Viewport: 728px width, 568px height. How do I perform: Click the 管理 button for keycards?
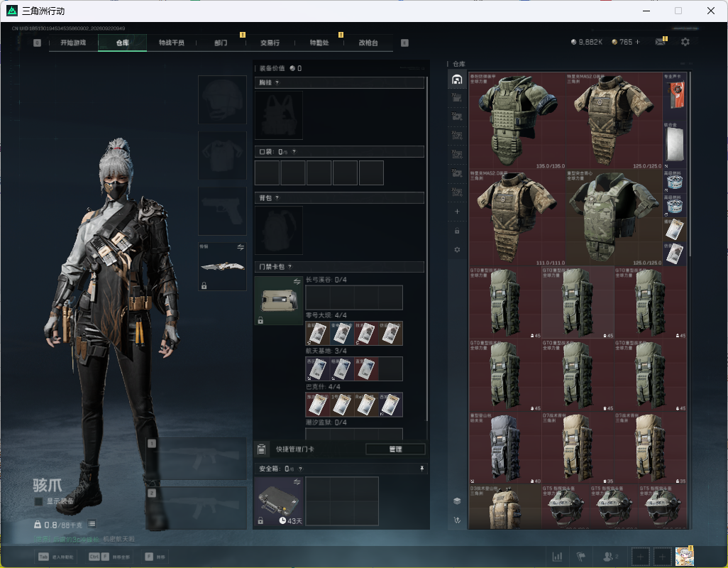click(x=395, y=449)
